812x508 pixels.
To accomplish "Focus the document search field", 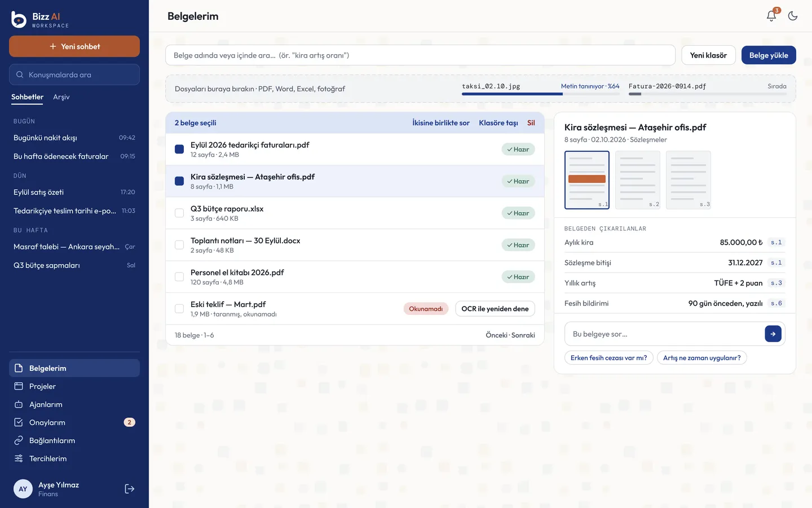I will (x=420, y=55).
